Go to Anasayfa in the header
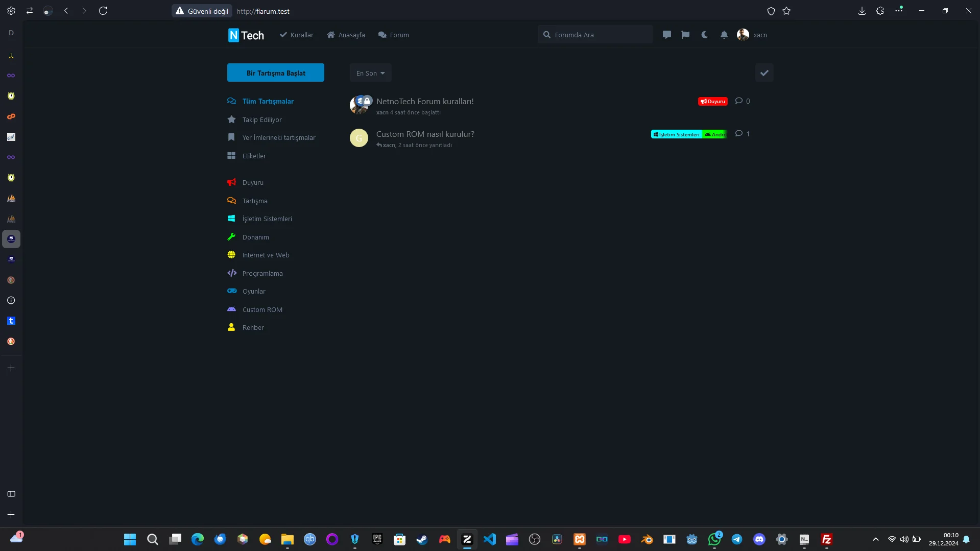The image size is (980, 551). pos(346,35)
